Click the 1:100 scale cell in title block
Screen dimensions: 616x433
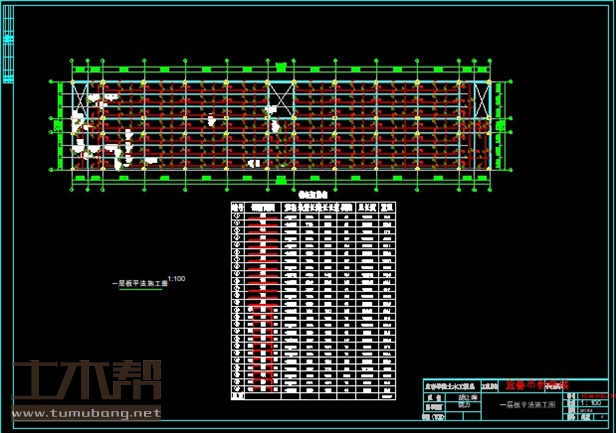tap(590, 402)
